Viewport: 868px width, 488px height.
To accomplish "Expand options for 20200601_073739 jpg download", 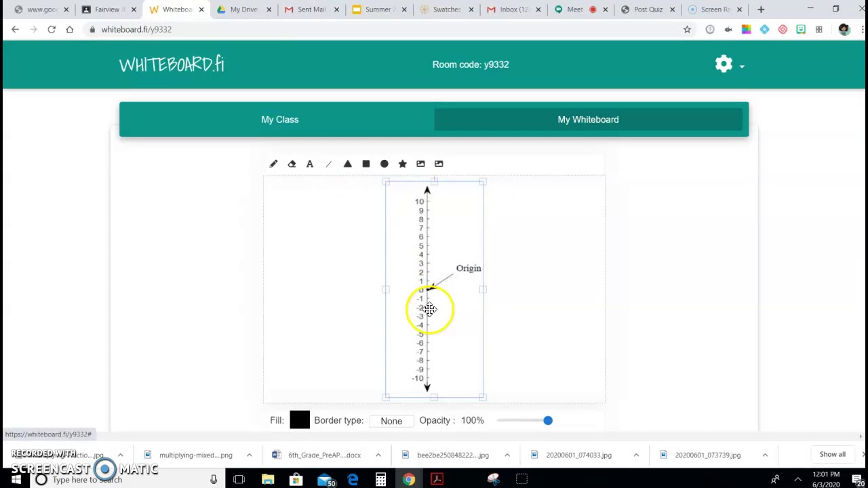I will point(765,455).
